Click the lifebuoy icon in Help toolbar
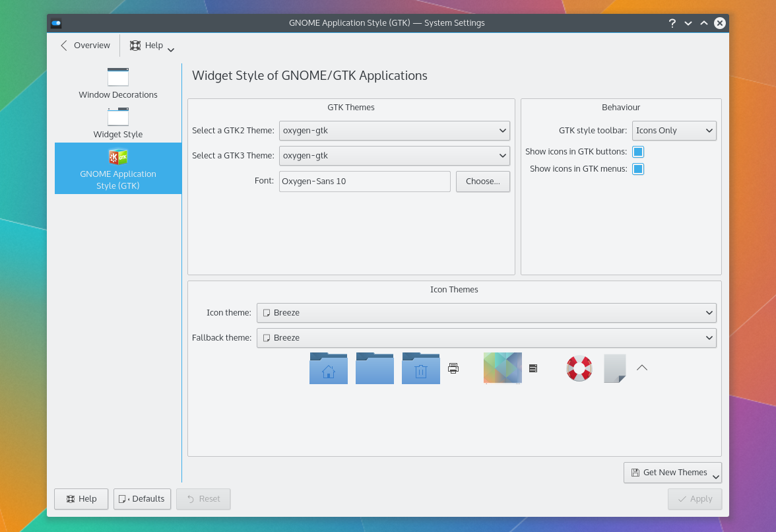This screenshot has height=532, width=776. pos(135,46)
